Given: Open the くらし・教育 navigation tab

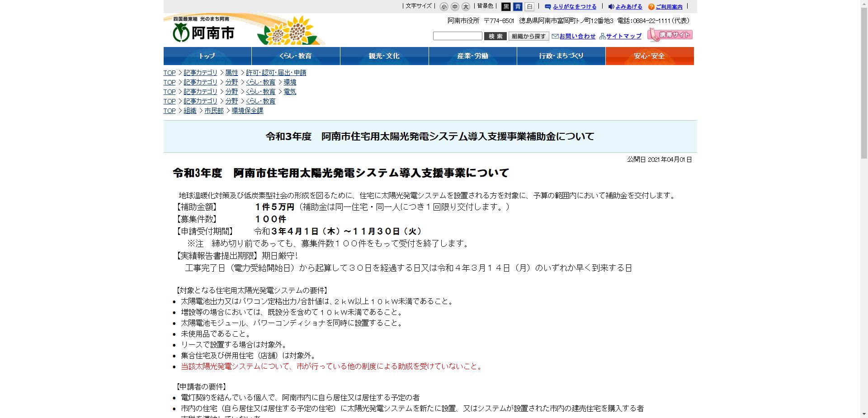Looking at the screenshot, I should (x=296, y=56).
